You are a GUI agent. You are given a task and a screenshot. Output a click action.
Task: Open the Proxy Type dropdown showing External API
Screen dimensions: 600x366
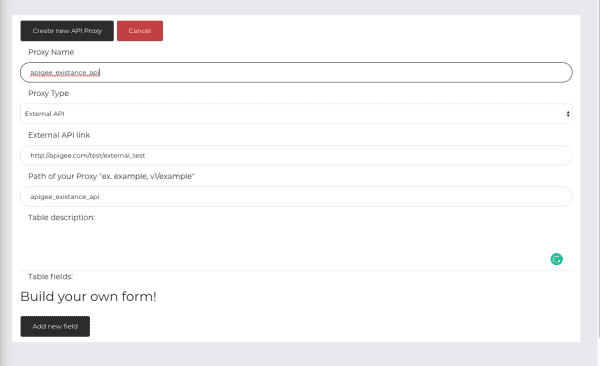coord(296,114)
